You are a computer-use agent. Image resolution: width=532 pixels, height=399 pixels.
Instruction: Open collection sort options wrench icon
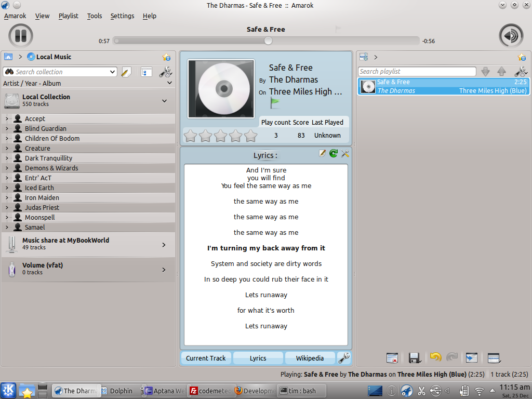(x=166, y=72)
